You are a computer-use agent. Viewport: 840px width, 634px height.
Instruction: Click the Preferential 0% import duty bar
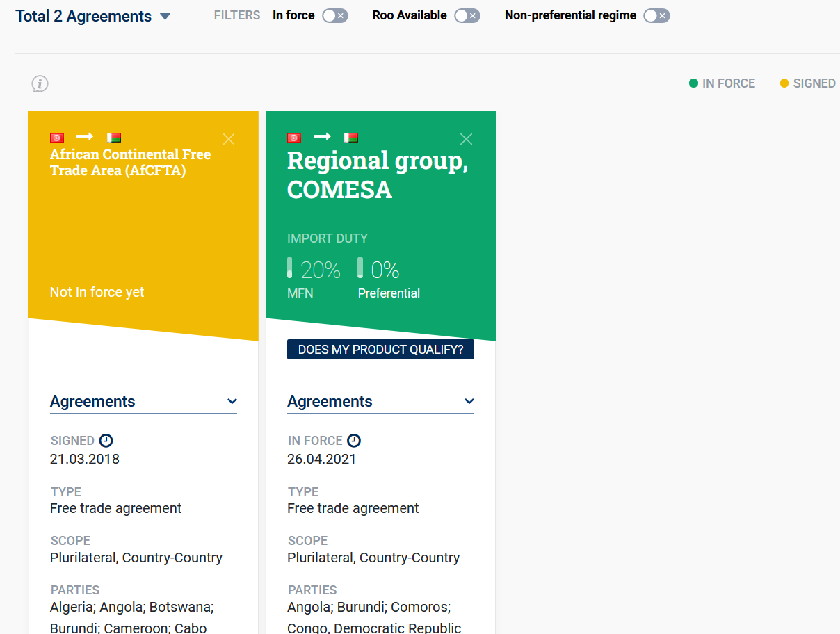(360, 268)
